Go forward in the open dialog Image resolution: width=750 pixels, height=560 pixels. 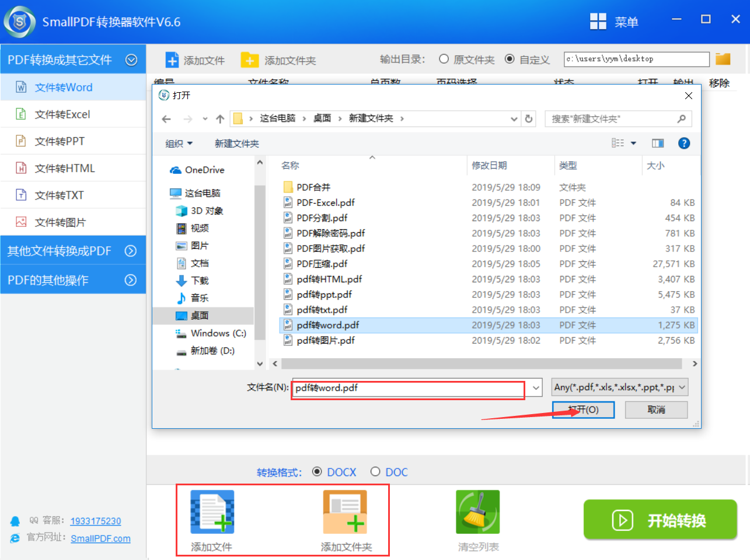[x=188, y=119]
